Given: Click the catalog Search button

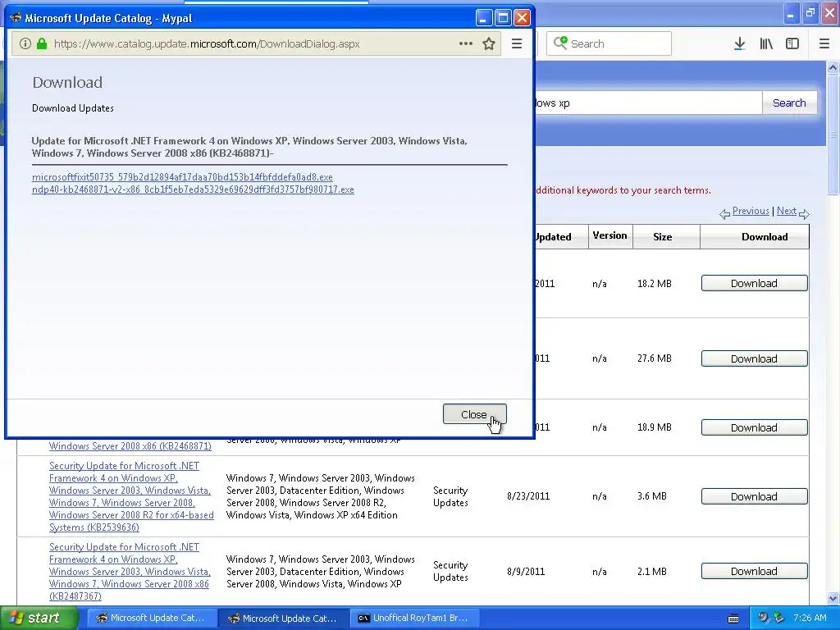Looking at the screenshot, I should tap(789, 103).
